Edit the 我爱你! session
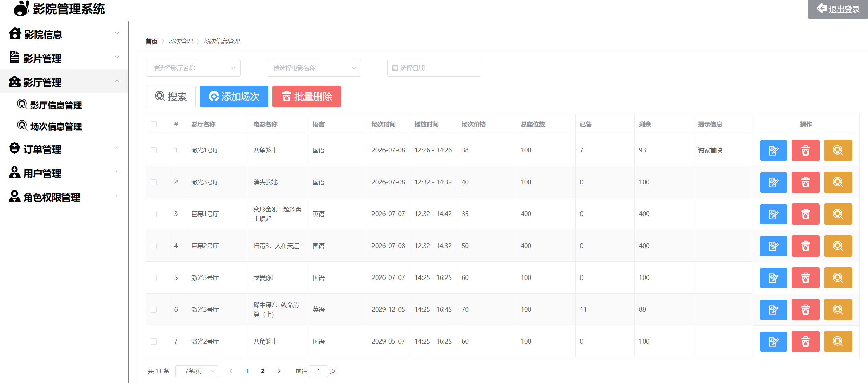Image resolution: width=868 pixels, height=383 pixels. point(773,278)
